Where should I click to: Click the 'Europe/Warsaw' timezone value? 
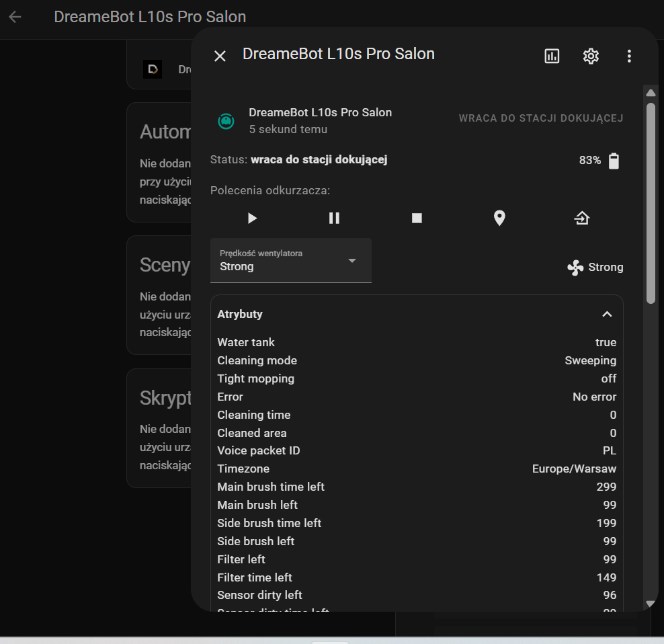[574, 469]
